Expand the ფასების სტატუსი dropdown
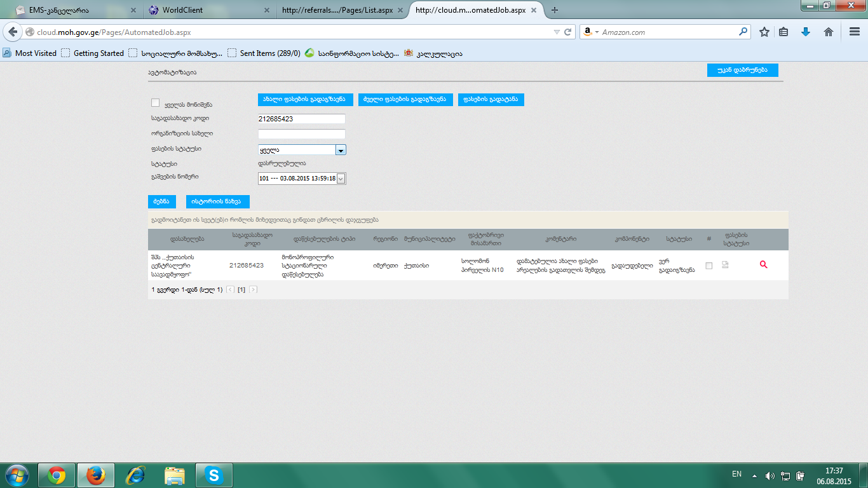This screenshot has height=488, width=868. (x=341, y=150)
